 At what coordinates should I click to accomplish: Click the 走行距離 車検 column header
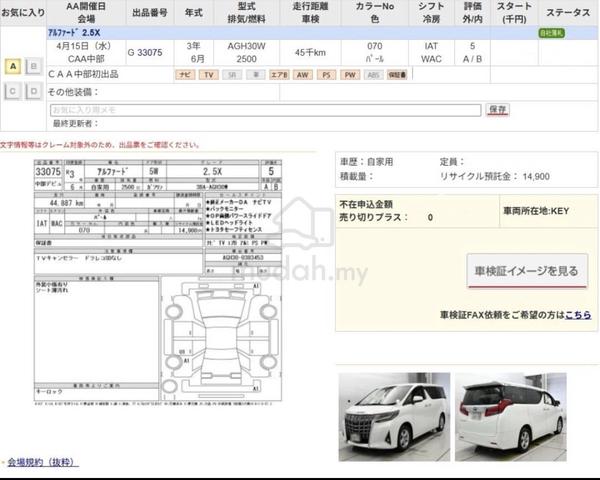(310, 13)
